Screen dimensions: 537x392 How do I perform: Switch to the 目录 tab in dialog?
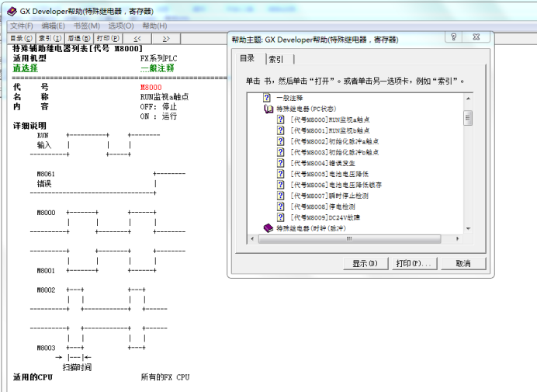pyautogui.click(x=247, y=58)
